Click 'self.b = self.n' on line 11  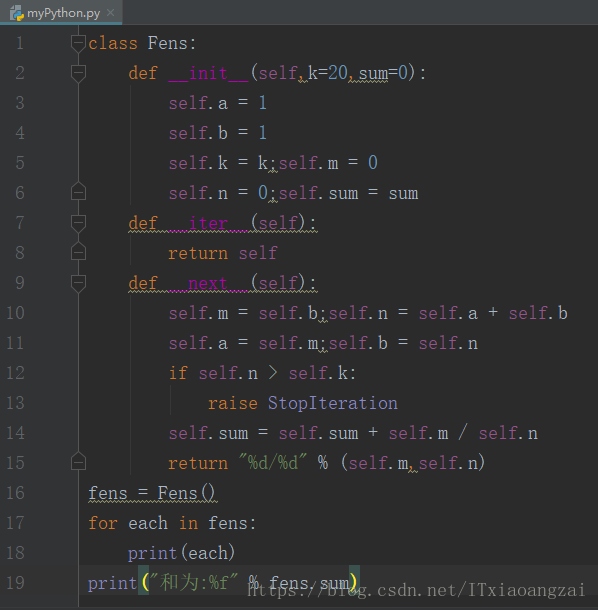click(403, 343)
